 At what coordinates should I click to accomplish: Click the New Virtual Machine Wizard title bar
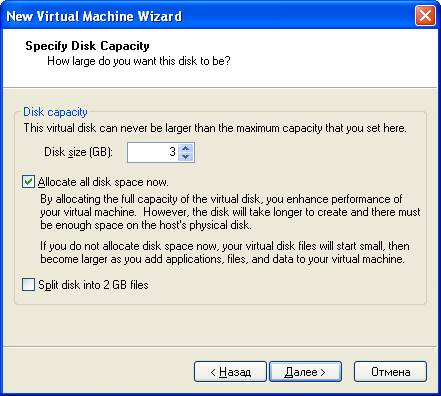[x=207, y=16]
